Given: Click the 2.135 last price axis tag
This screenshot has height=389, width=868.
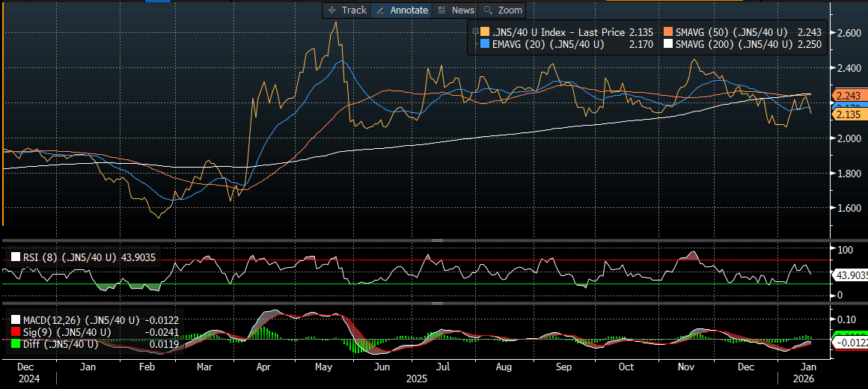Looking at the screenshot, I should [x=850, y=114].
